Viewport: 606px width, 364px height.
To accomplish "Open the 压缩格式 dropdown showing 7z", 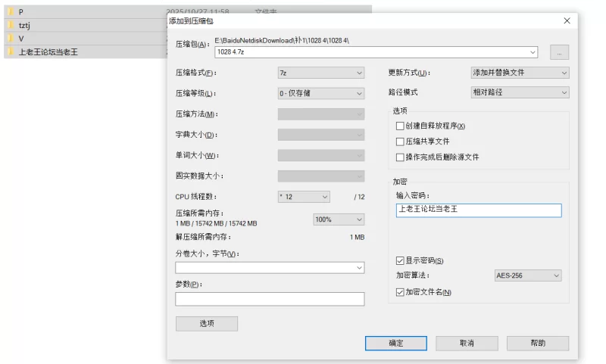I will point(320,73).
